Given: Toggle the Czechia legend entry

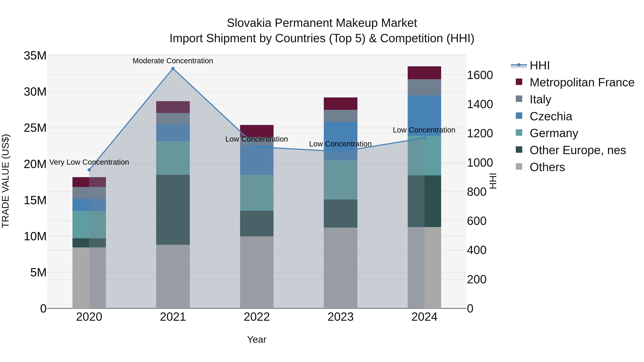Looking at the screenshot, I should [544, 116].
